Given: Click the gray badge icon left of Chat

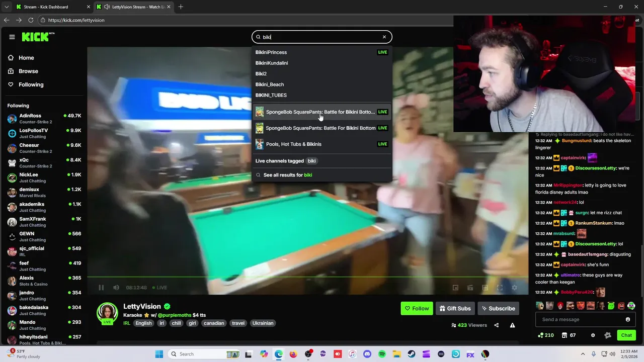Looking at the screenshot, I should 608,335.
